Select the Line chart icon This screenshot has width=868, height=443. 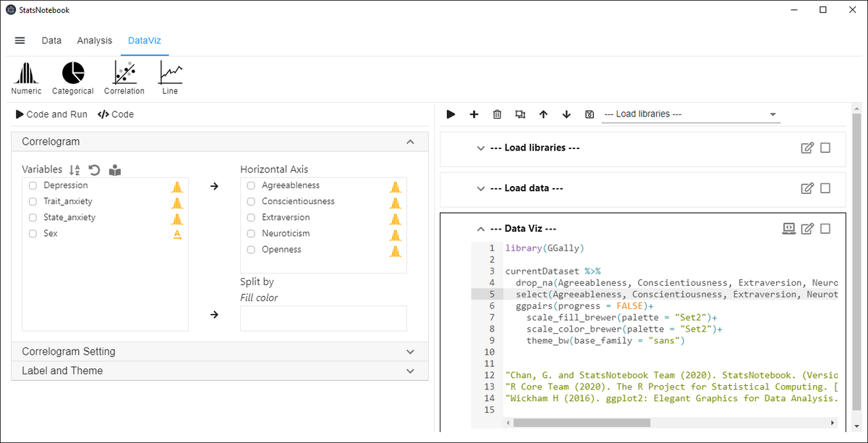pyautogui.click(x=170, y=78)
